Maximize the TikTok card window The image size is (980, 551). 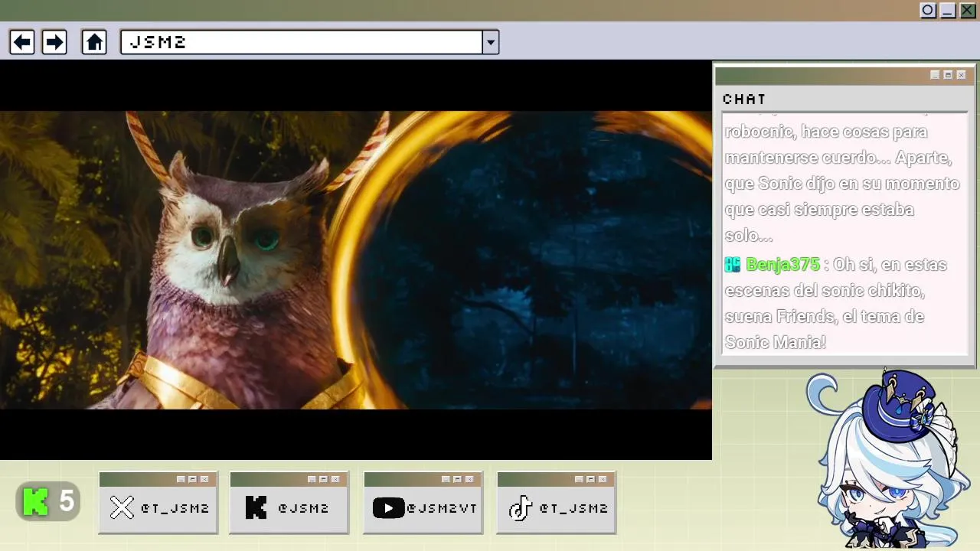click(x=590, y=479)
